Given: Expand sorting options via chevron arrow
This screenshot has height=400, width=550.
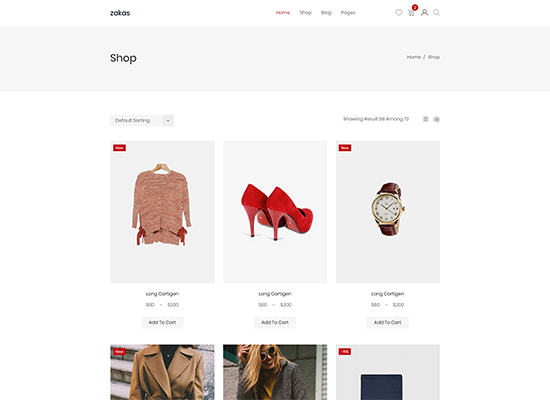Looking at the screenshot, I should [x=168, y=120].
